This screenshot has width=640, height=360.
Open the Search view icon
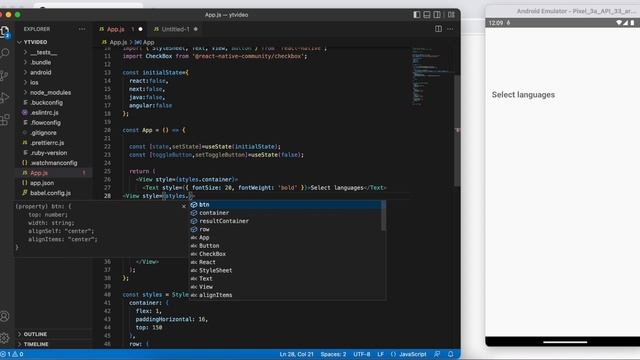[x=5, y=53]
